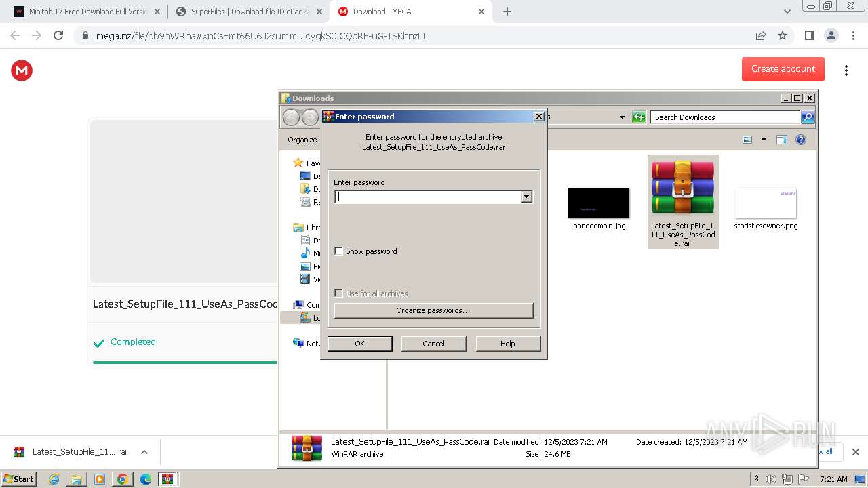868x488 pixels.
Task: Toggle the preview pane icon
Action: (x=782, y=140)
